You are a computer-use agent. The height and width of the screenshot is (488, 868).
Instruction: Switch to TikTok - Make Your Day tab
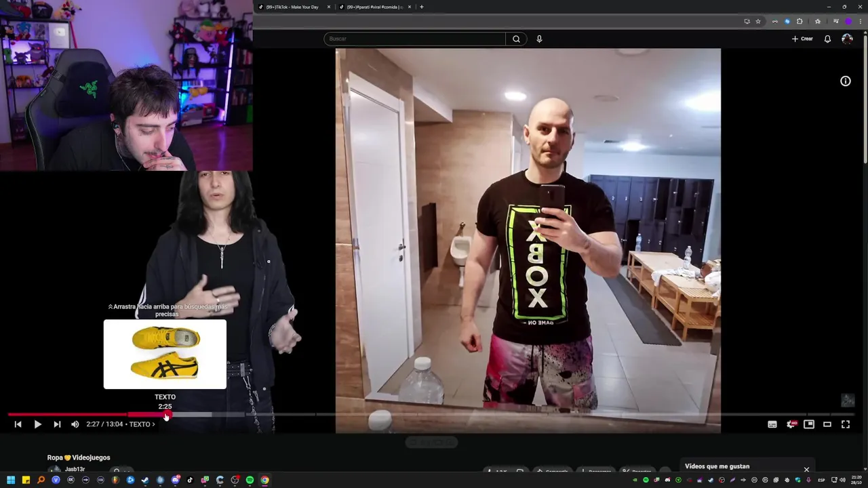295,7
